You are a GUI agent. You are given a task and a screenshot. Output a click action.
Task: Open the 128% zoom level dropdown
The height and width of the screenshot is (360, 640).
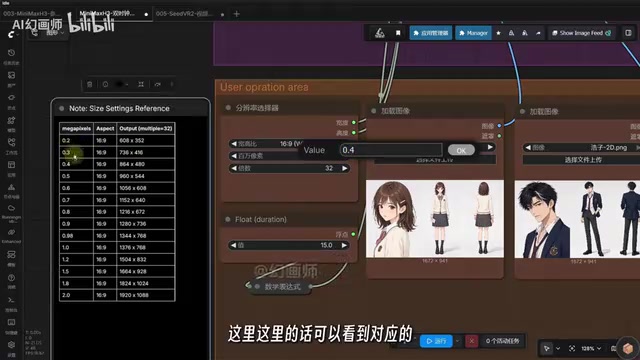591,348
